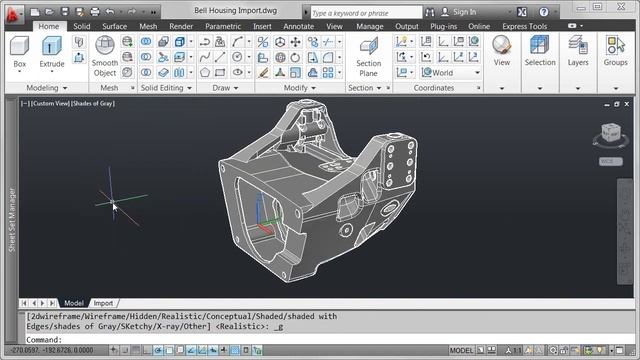Select the solid Intersect tool
The width and height of the screenshot is (640, 360).
[x=146, y=73]
